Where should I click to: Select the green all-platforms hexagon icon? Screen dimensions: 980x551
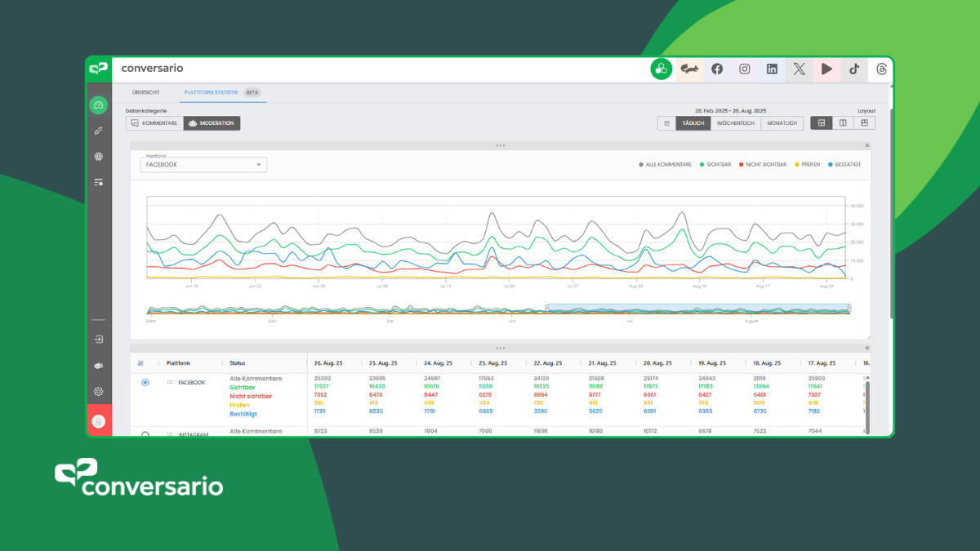pos(661,69)
